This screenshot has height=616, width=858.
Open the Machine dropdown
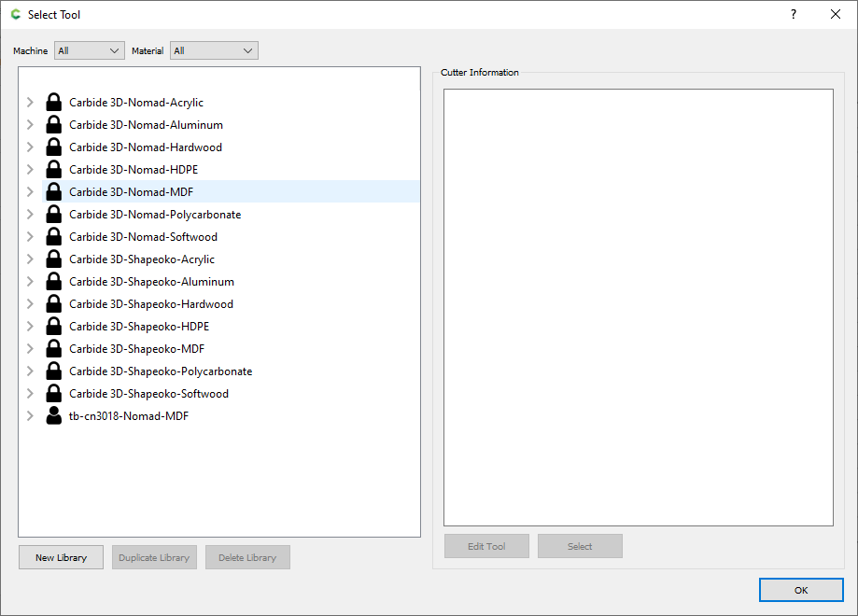[89, 50]
